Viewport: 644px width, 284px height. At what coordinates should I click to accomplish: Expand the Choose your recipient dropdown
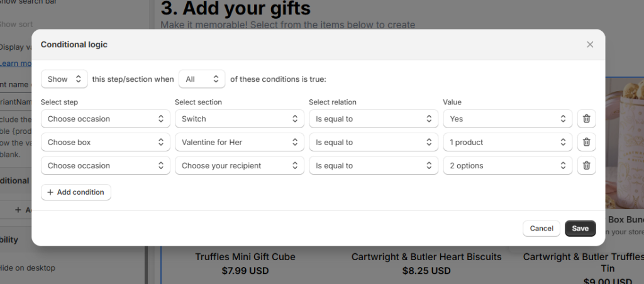pos(240,166)
